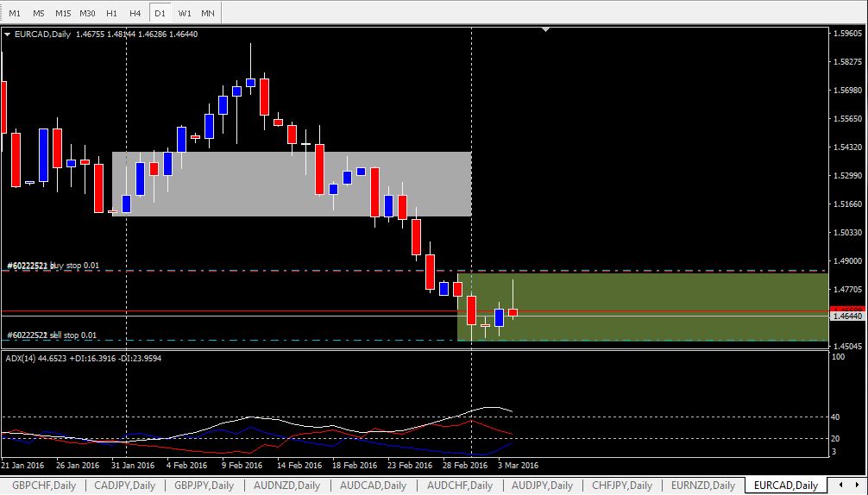Choose the MN monthly timeframe

(208, 14)
